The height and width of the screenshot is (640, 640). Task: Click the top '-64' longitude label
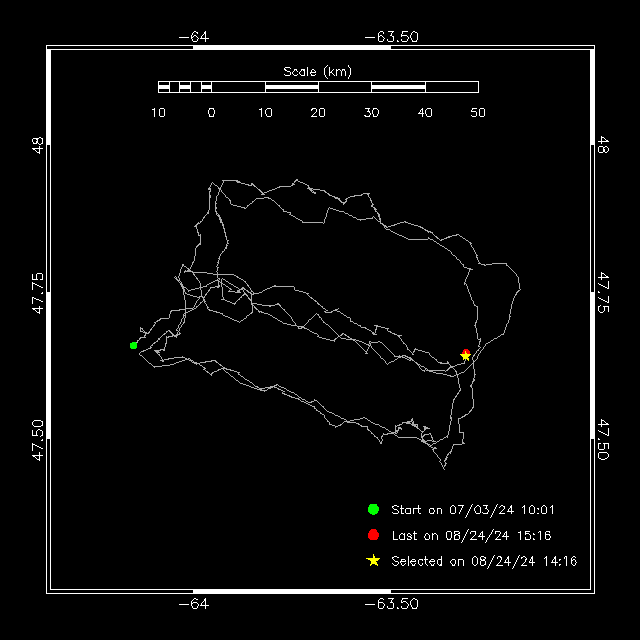pyautogui.click(x=194, y=37)
